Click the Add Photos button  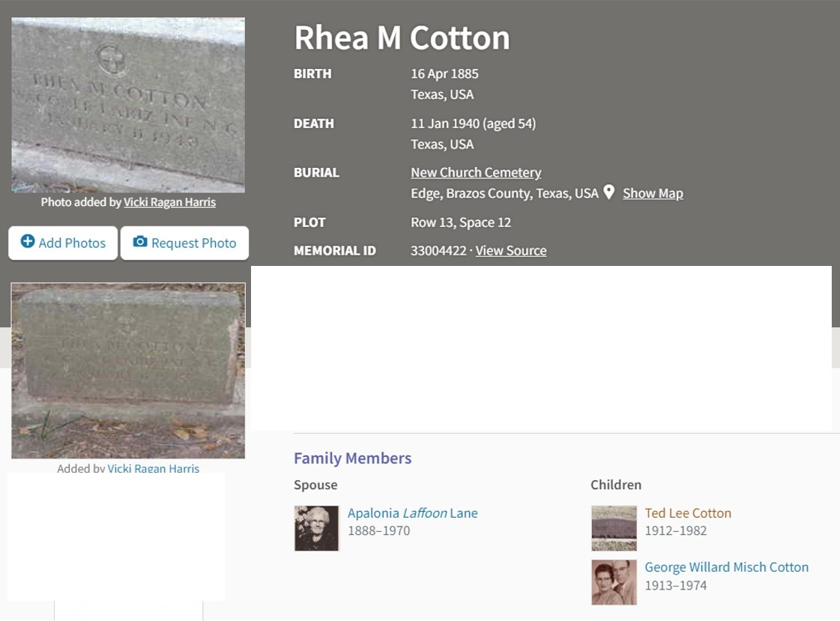(63, 243)
